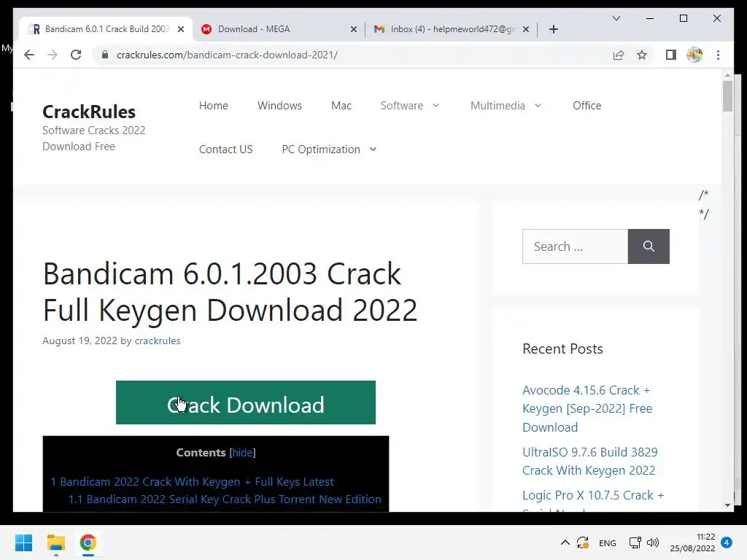The image size is (747, 560).
Task: Click the Search input field
Action: [575, 246]
